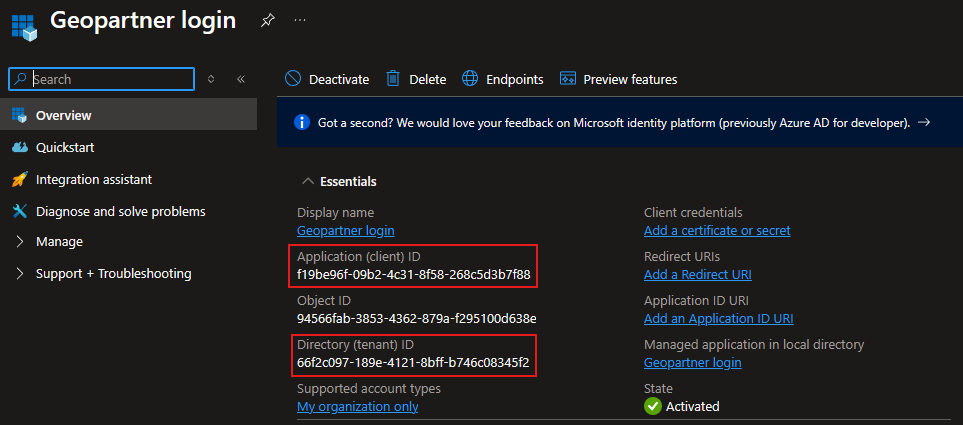Click the Client credentials label
Screen dimensions: 963x425
[x=693, y=212]
